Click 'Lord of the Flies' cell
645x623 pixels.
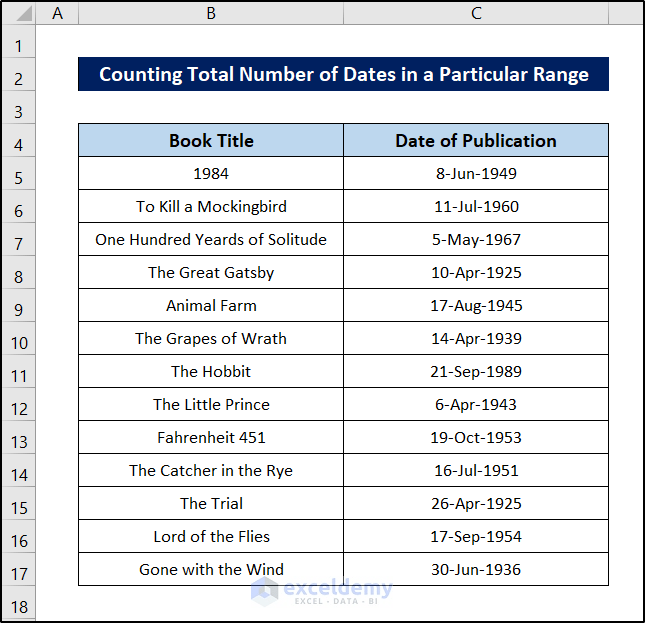point(211,537)
